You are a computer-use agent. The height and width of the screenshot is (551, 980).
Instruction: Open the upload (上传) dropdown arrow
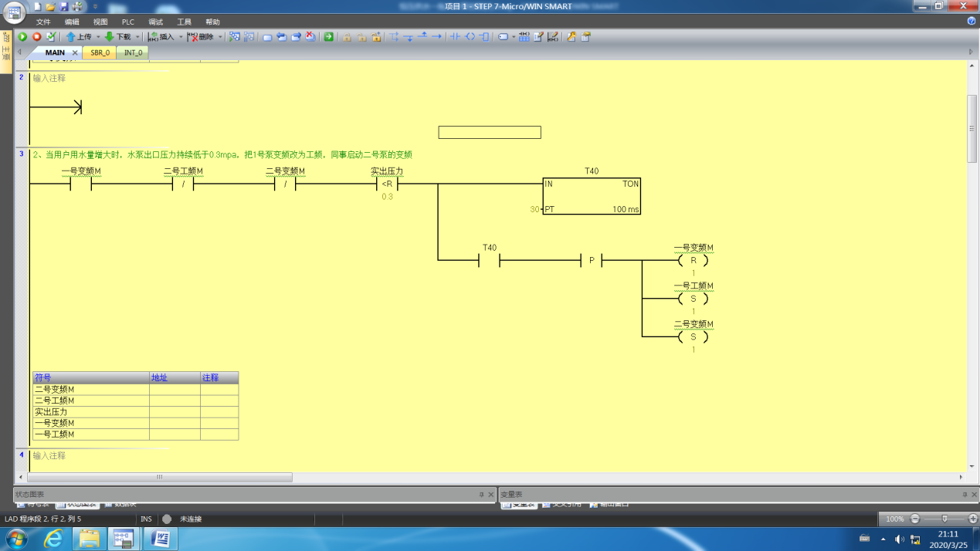[x=98, y=37]
